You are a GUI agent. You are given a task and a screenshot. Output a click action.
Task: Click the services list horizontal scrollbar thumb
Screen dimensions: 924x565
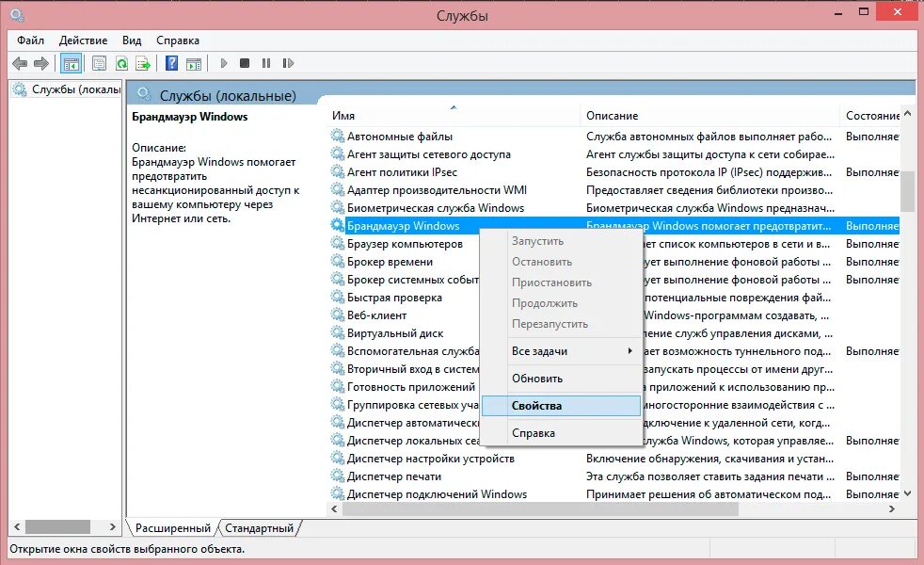(540, 509)
